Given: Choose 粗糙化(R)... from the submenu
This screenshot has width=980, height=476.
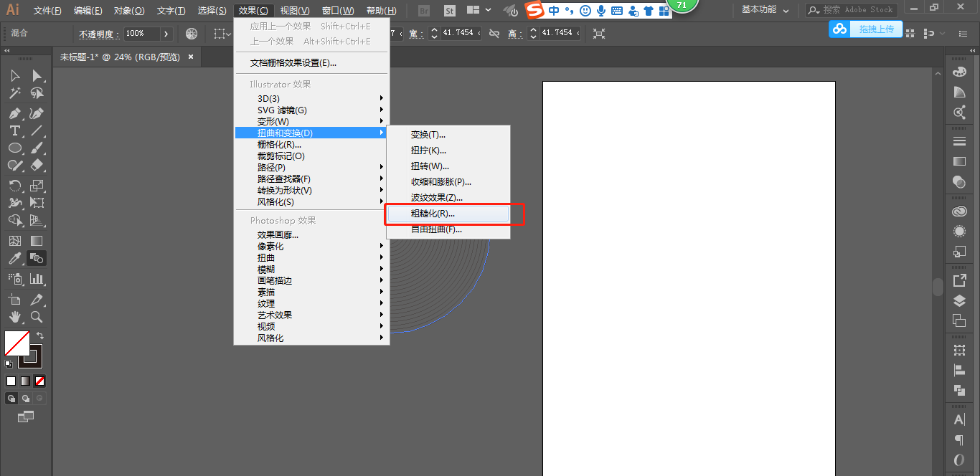Looking at the screenshot, I should pos(448,214).
